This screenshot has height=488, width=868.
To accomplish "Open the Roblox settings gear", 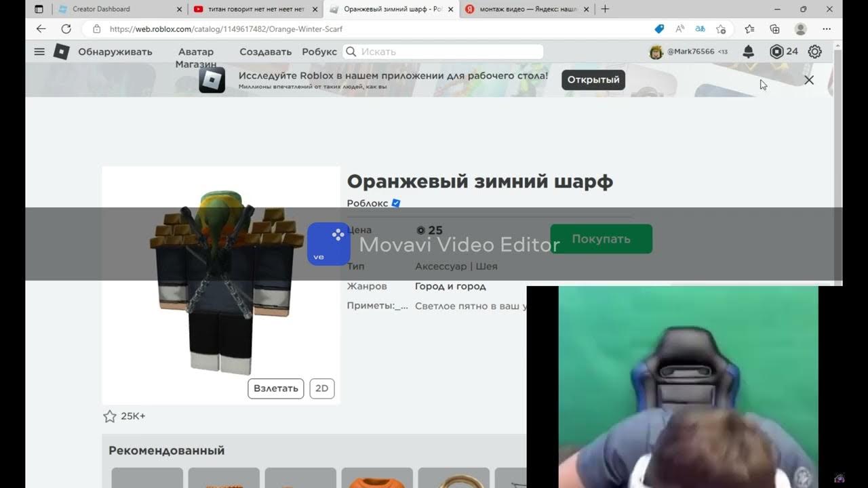I will 815,52.
